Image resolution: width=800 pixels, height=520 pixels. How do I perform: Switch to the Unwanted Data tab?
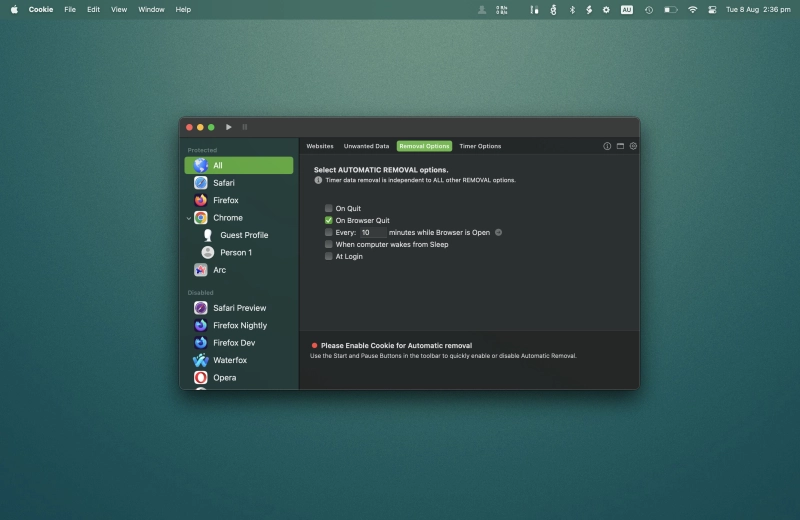(366, 146)
